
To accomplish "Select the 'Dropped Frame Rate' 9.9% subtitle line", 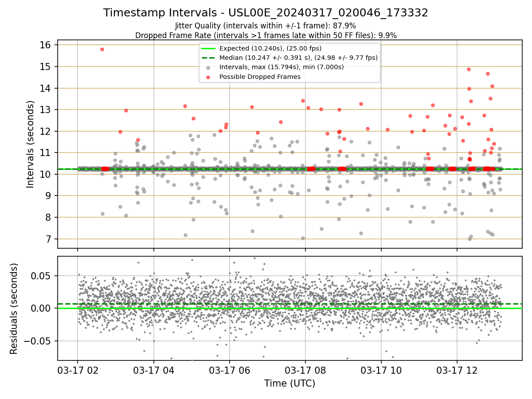I will pos(266,35).
